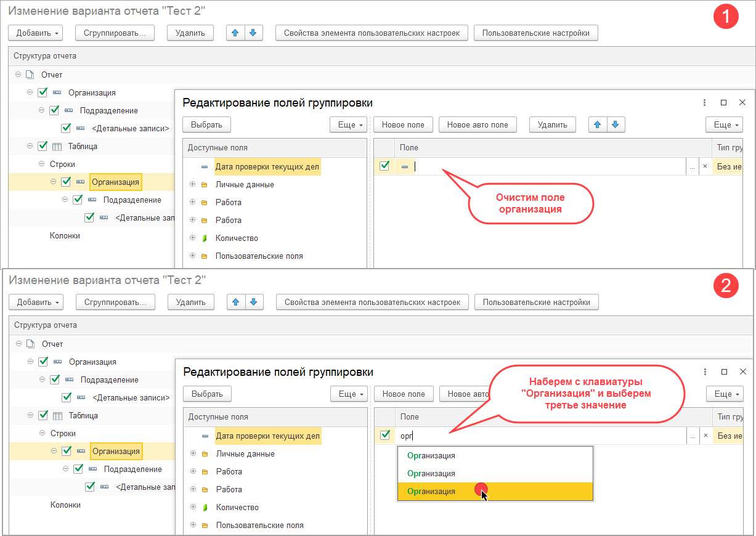
Task: Open Еще dropdown beside Выбрать, upper dialog
Action: point(349,124)
